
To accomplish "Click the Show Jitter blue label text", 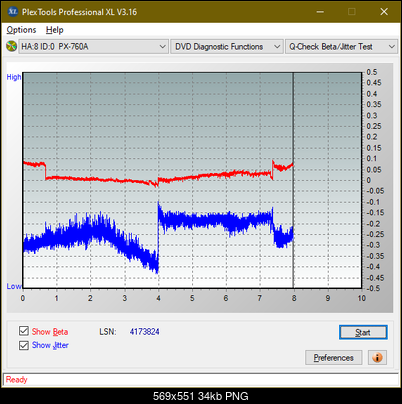I will pos(50,345).
